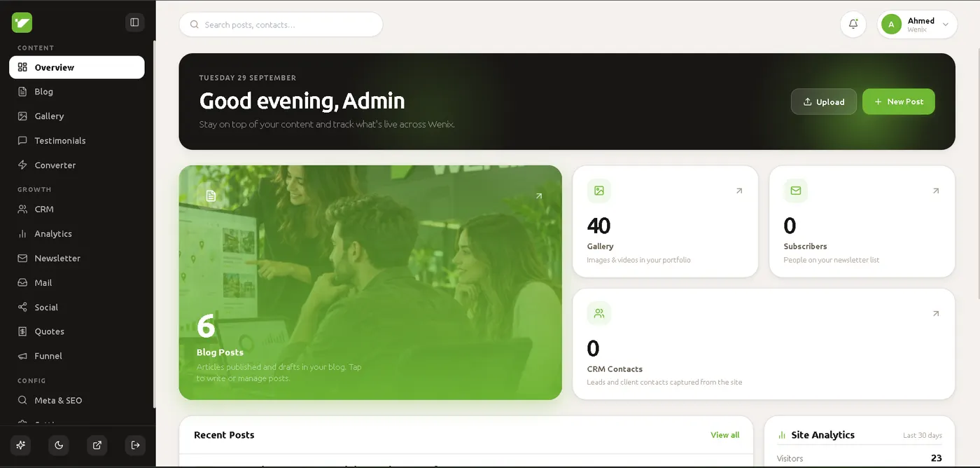Focus the Search posts, contacts field
The width and height of the screenshot is (980, 468).
click(281, 25)
